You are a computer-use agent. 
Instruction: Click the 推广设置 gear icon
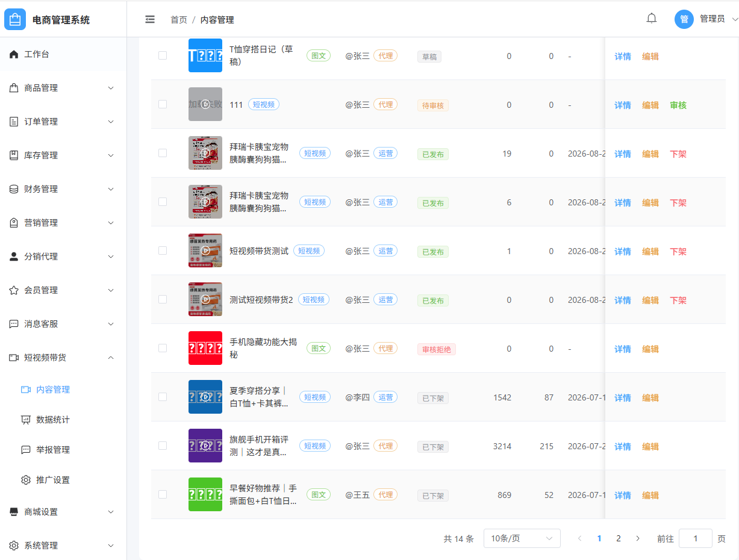(26, 480)
